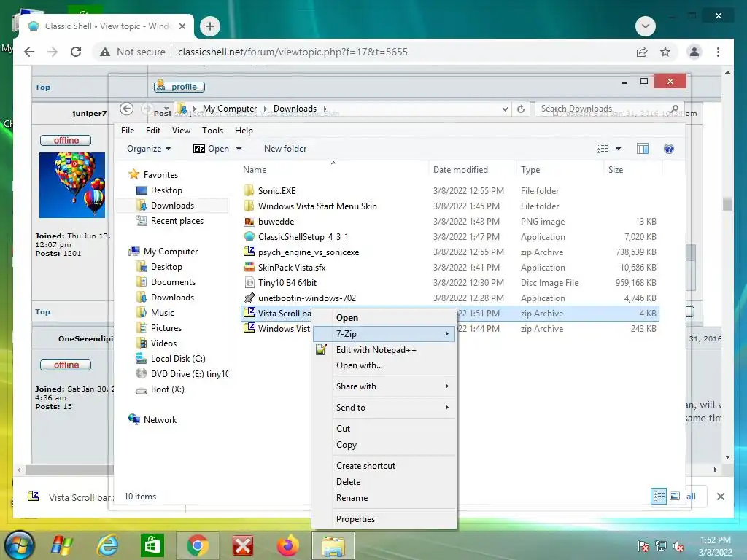Click the breadcrumb arrow after Downloads
The height and width of the screenshot is (560, 747).
point(325,109)
